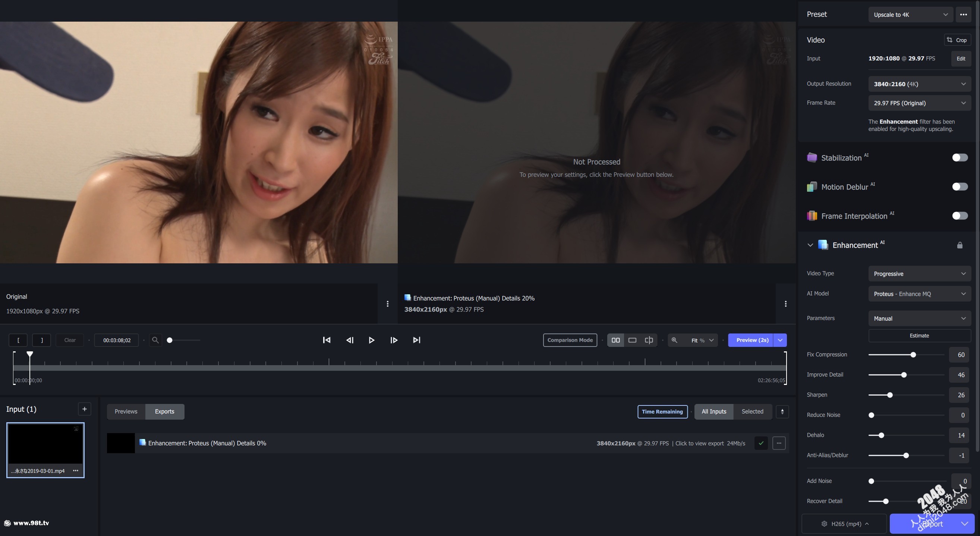The height and width of the screenshot is (536, 980).
Task: Jump to the last frame
Action: coord(417,340)
